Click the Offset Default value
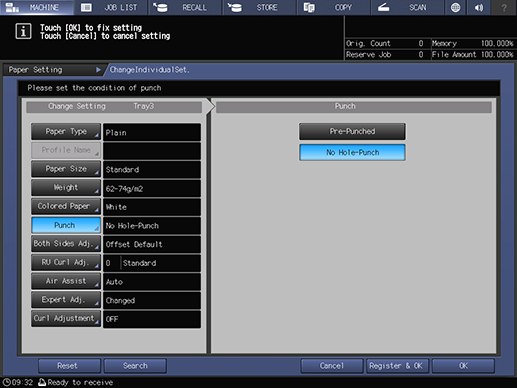 point(152,244)
